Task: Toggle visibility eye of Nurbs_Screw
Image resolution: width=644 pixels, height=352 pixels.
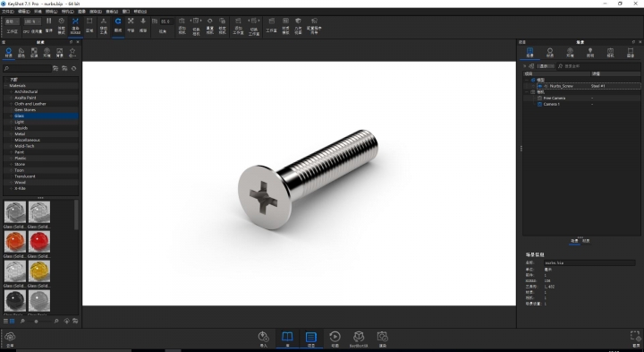Action: point(539,86)
